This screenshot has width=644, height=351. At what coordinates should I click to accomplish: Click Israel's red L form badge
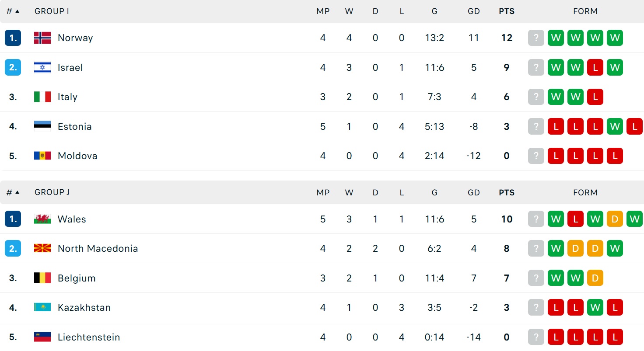[595, 67]
